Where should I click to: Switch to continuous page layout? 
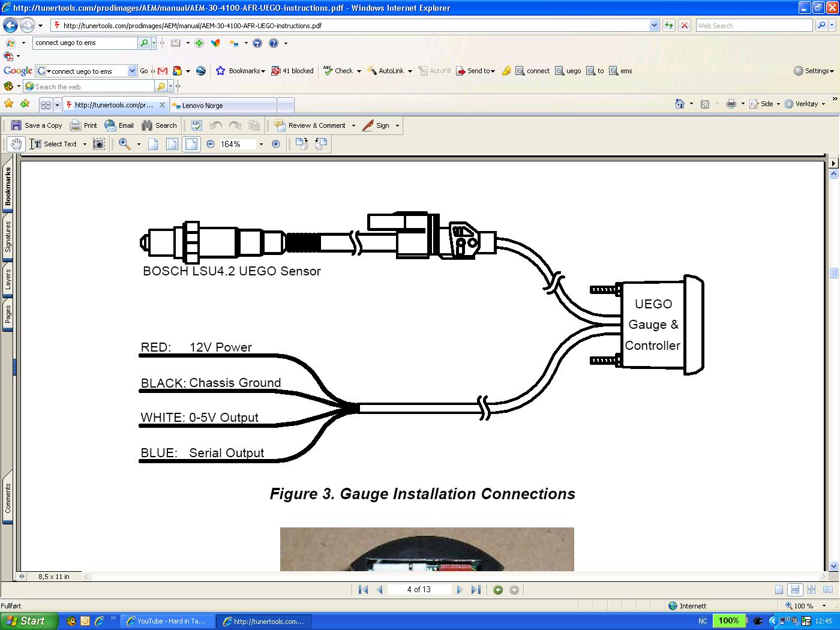coord(794,590)
